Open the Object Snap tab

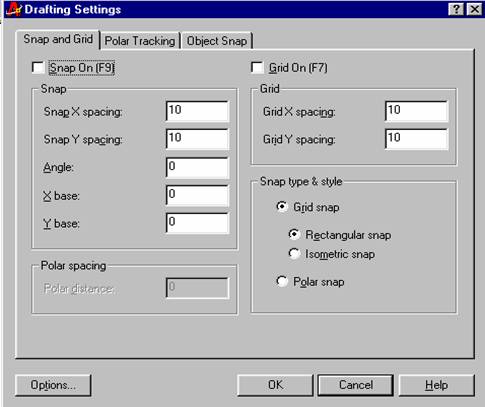pos(217,41)
